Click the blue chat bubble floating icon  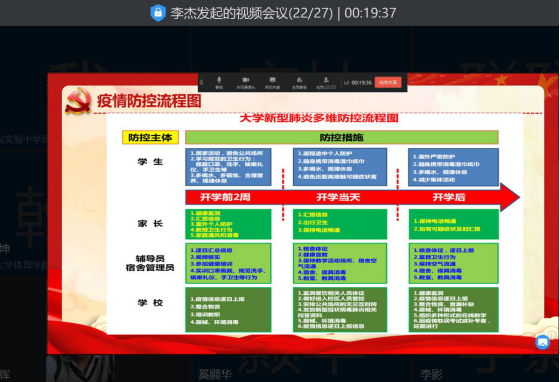pyautogui.click(x=542, y=342)
